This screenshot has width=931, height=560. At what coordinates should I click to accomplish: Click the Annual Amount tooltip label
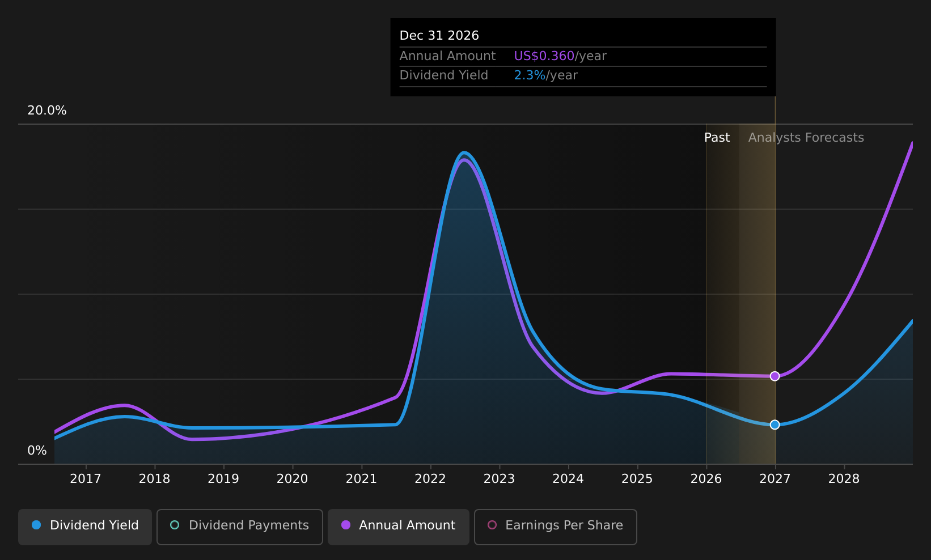(447, 56)
